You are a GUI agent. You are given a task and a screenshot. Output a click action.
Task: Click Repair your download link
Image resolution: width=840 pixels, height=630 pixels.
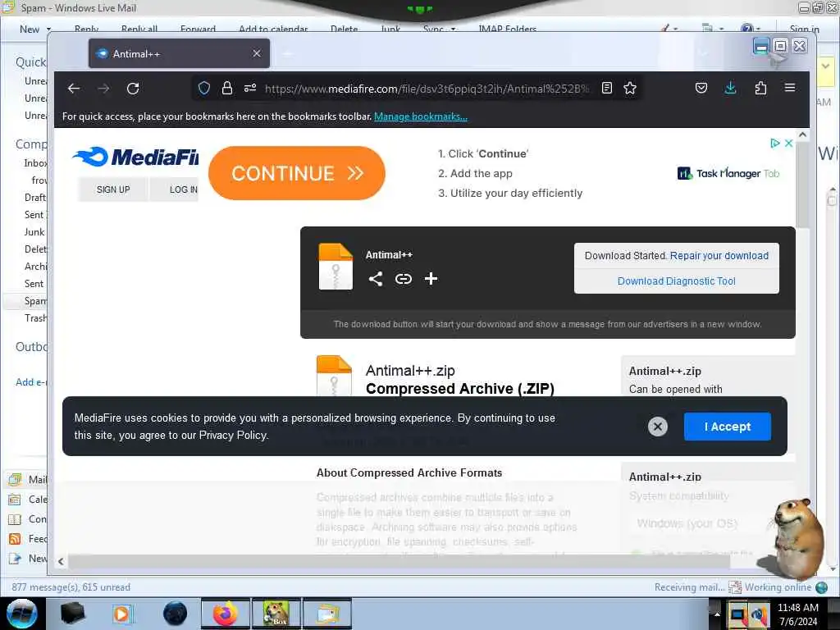click(719, 256)
